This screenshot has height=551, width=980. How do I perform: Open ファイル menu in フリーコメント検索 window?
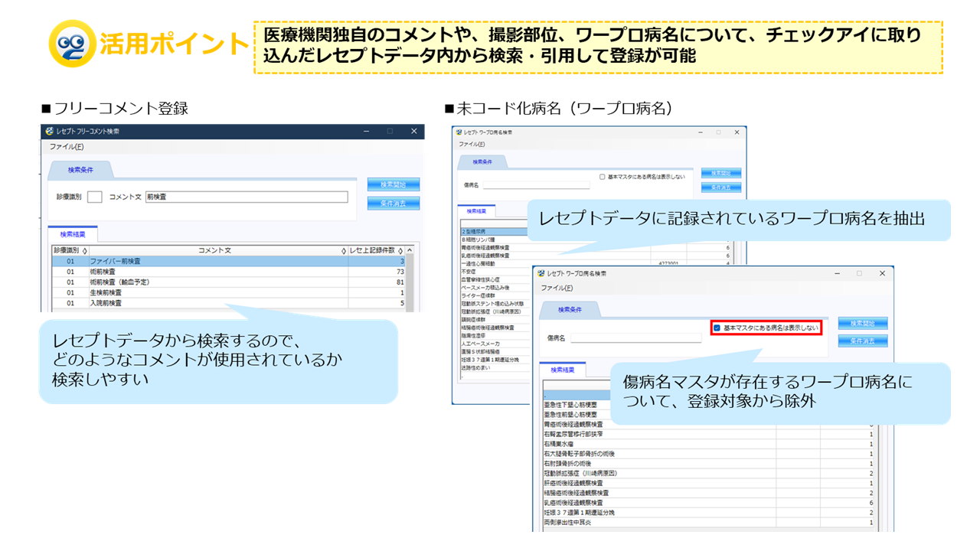[67, 147]
